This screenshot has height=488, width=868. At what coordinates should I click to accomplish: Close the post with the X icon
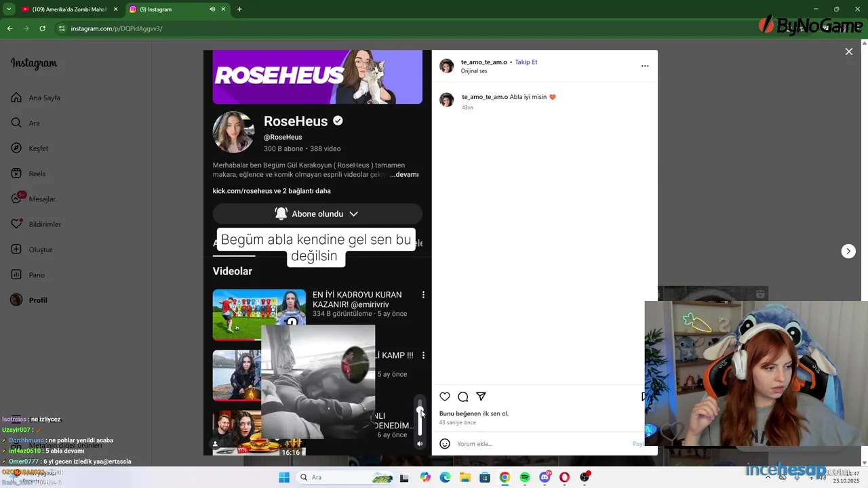coord(848,52)
